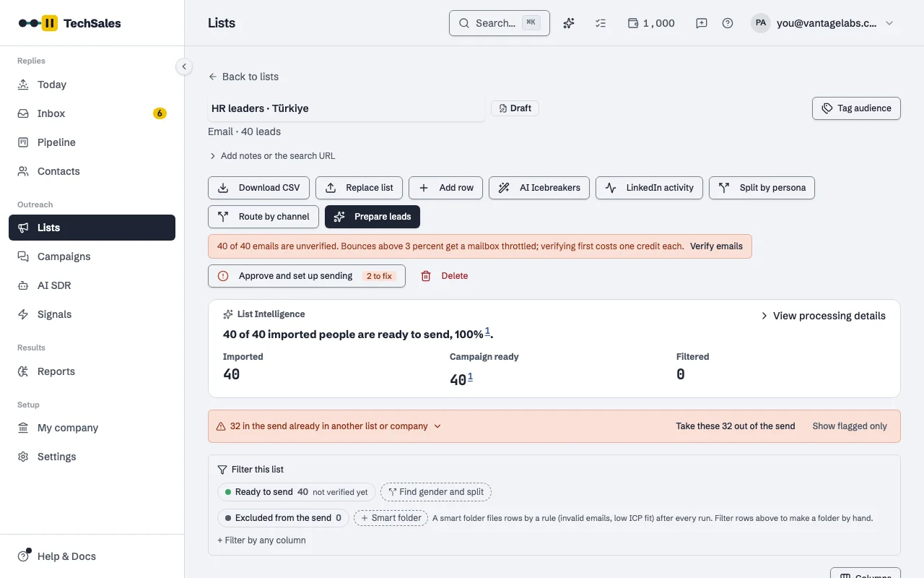The width and height of the screenshot is (924, 578).
Task: Expand Add notes or the search URL
Action: [x=272, y=156]
